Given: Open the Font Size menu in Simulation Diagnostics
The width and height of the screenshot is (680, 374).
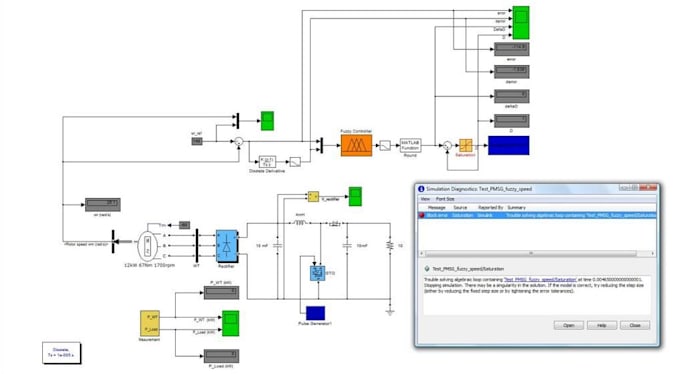Looking at the screenshot, I should pyautogui.click(x=445, y=199).
